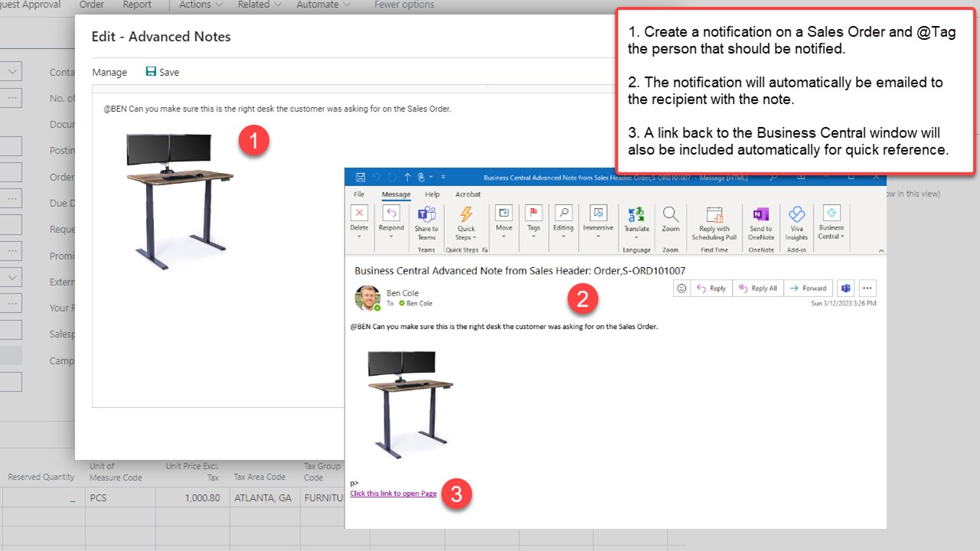Click Reply with Scheduling Poll icon
This screenshot has height=551, width=980.
714,214
